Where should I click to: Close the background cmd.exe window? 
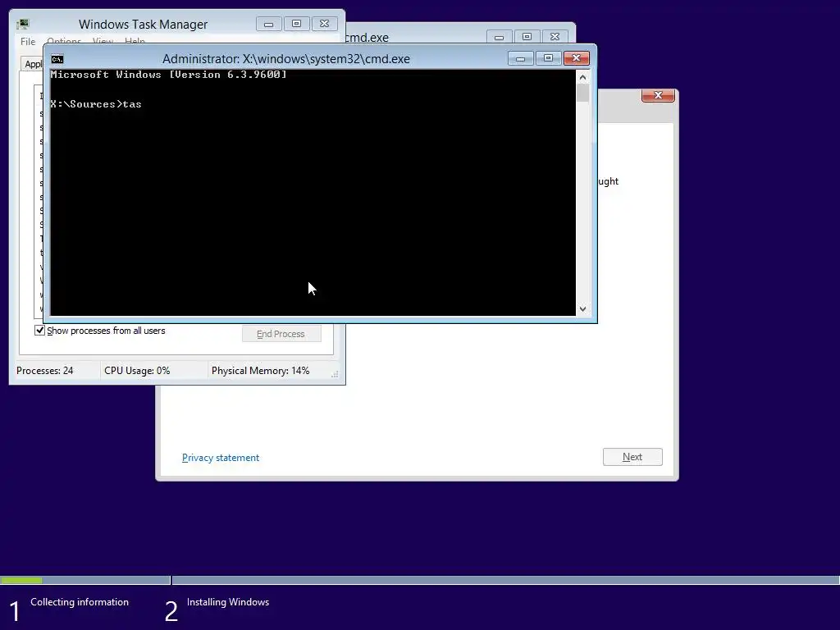click(555, 37)
